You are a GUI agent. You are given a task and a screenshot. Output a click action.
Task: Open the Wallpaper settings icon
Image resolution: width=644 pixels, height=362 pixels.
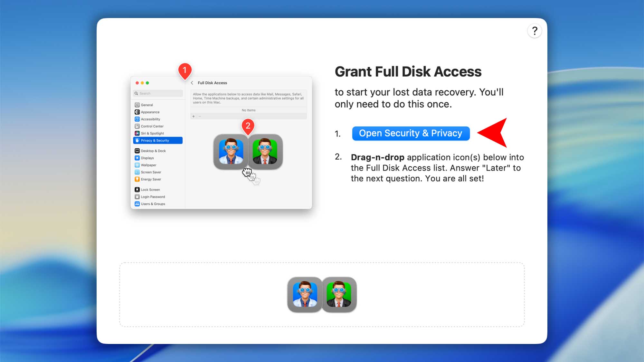[x=137, y=165]
